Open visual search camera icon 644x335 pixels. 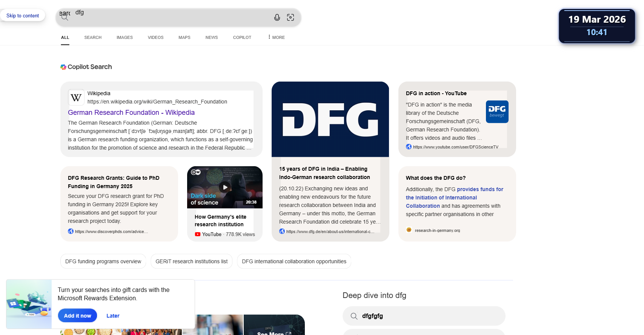[290, 17]
